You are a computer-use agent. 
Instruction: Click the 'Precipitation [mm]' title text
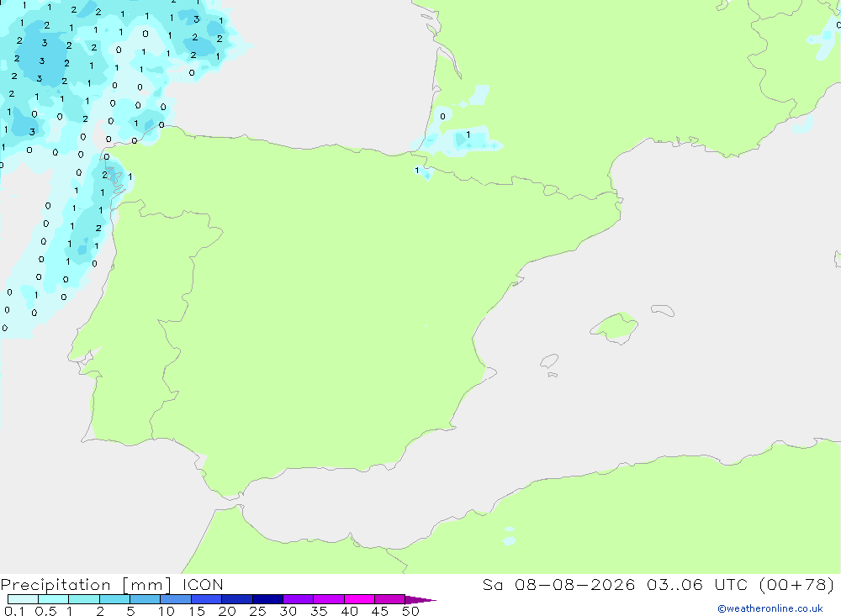pyautogui.click(x=86, y=585)
